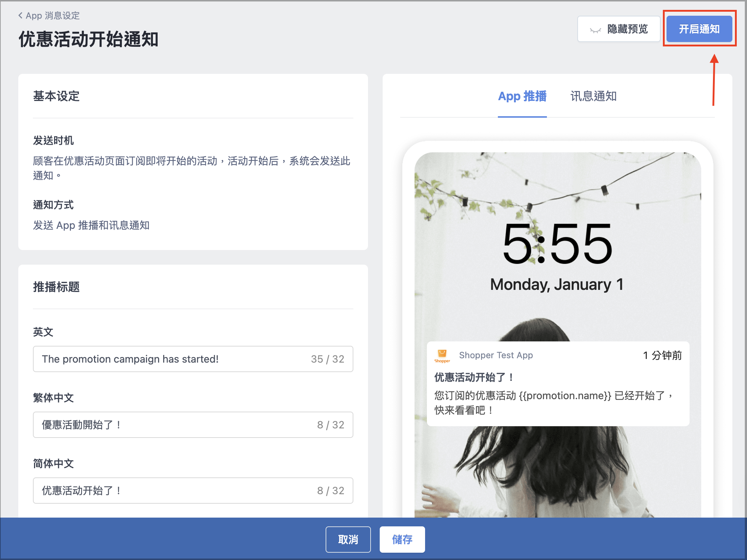Click the 开启通知 button
This screenshot has width=747, height=560.
click(699, 29)
